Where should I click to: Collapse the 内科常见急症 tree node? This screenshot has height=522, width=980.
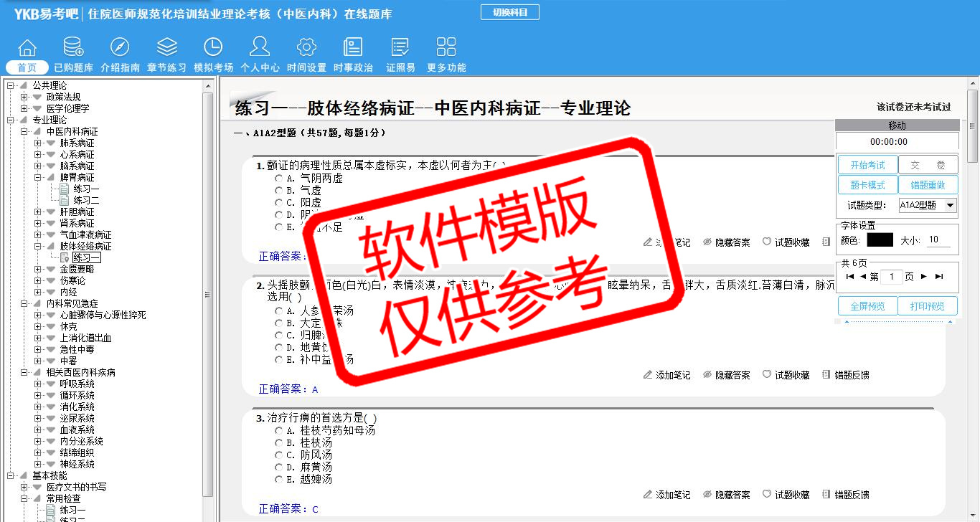[24, 303]
